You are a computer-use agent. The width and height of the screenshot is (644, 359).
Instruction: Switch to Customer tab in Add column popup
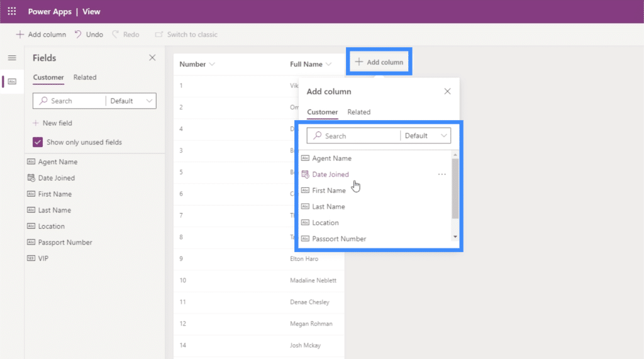point(323,112)
